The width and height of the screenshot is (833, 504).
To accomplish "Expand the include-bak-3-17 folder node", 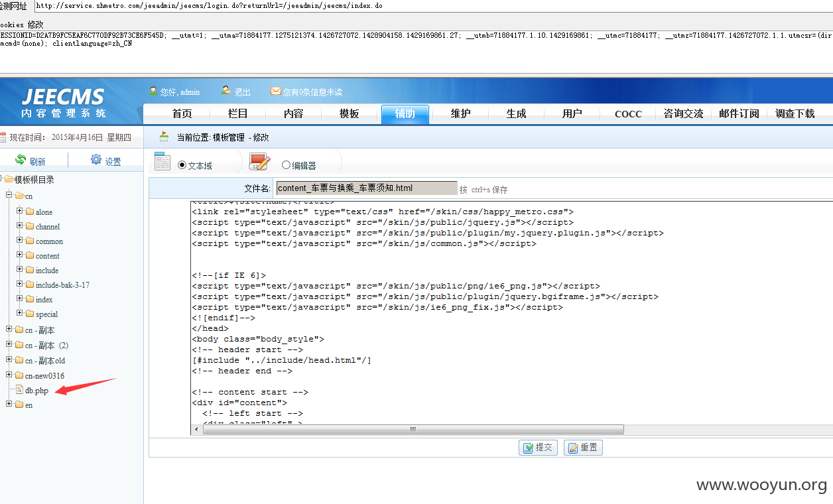I will (20, 284).
